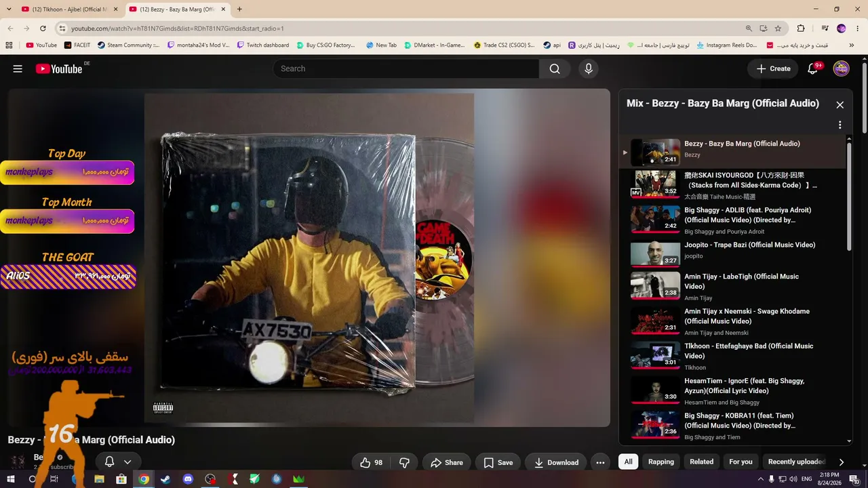This screenshot has height=488, width=868.
Task: Open Steam from the taskbar
Action: point(165,479)
